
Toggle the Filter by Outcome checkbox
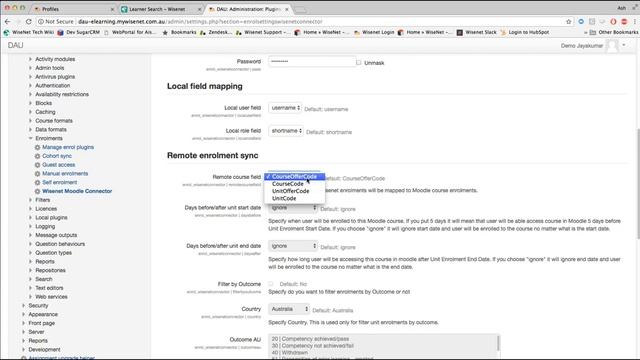tap(271, 284)
